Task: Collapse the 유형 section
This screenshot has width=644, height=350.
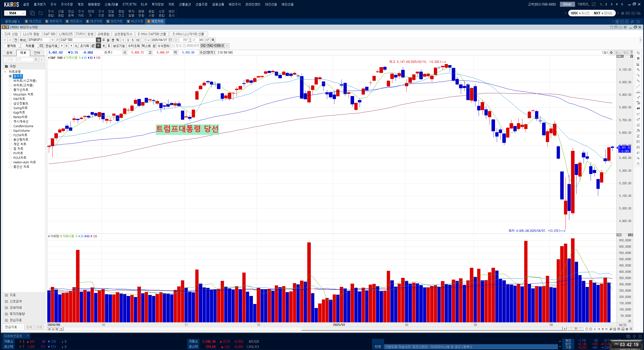Action: (x=7, y=66)
